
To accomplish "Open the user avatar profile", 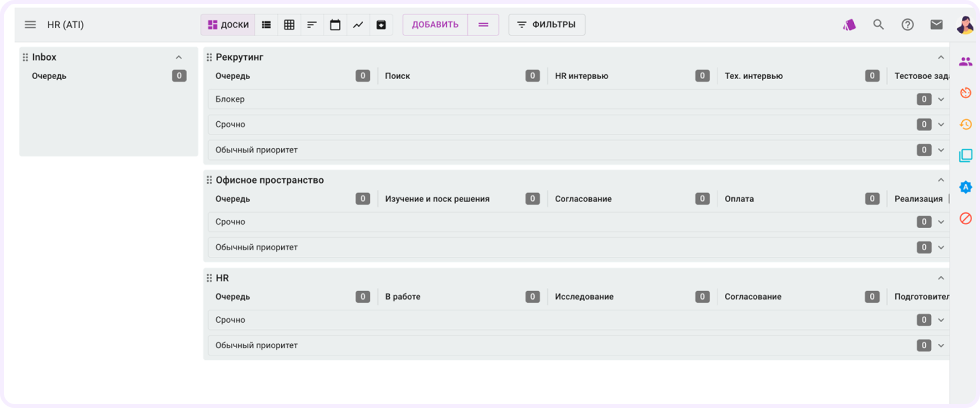I will coord(966,25).
